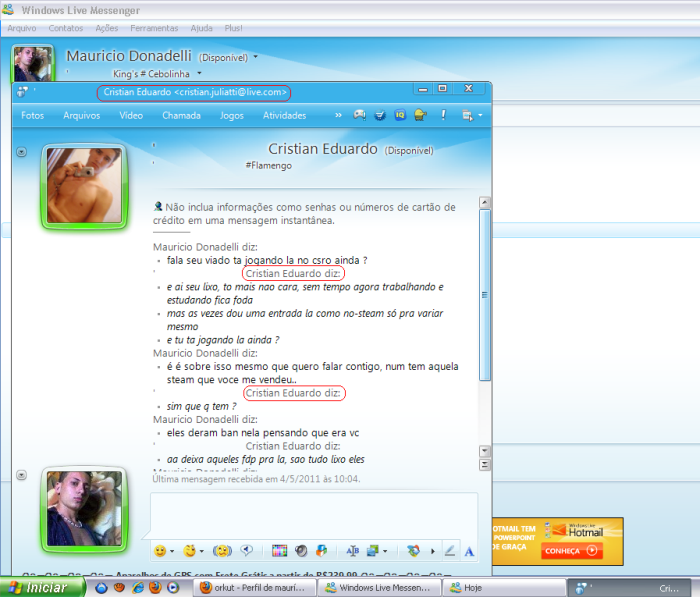Open the Jogos tab in chat window
The height and width of the screenshot is (597, 700).
click(232, 115)
